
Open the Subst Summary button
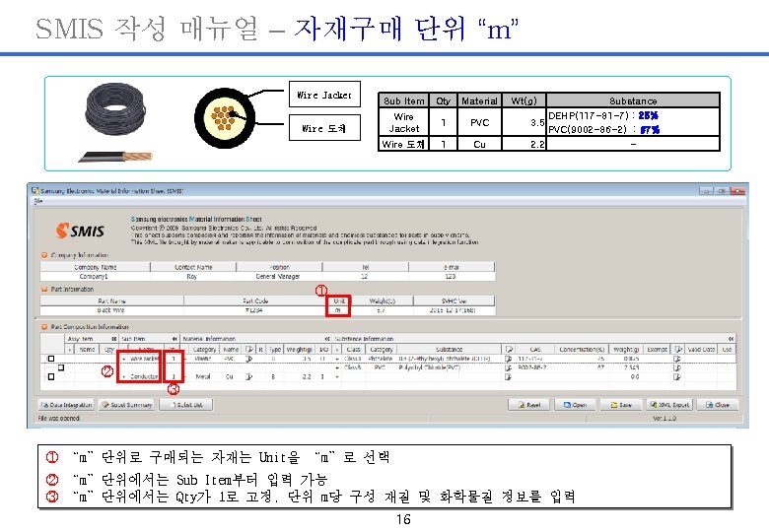click(126, 405)
